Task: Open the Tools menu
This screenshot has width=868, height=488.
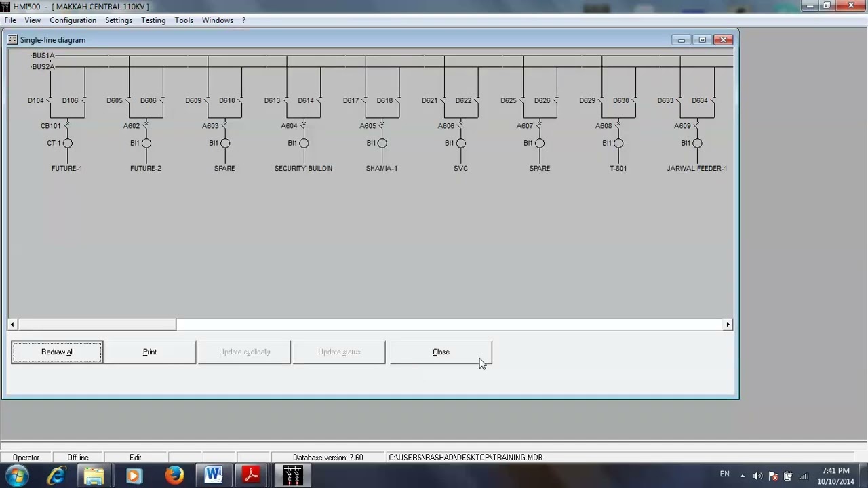Action: coord(184,20)
